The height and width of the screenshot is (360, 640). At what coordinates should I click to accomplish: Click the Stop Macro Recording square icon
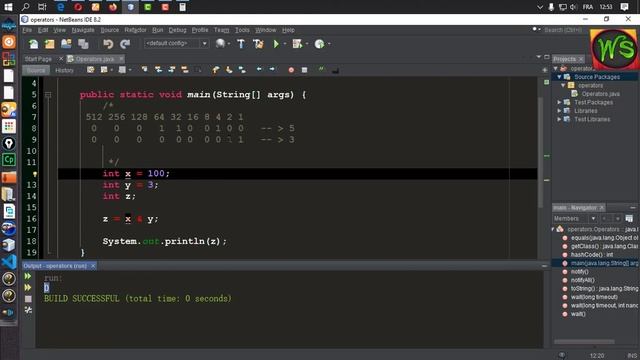point(304,70)
